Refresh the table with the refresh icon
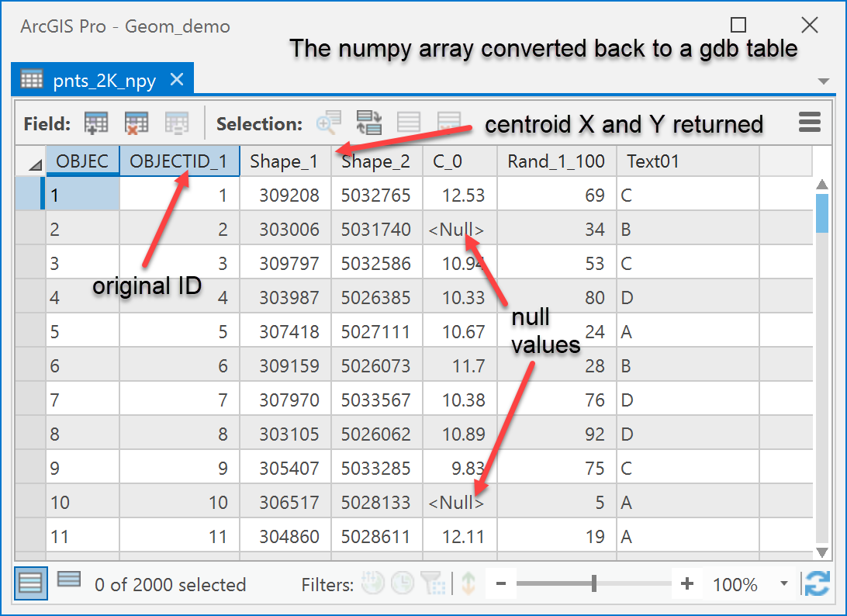This screenshot has width=847, height=616. point(818,584)
